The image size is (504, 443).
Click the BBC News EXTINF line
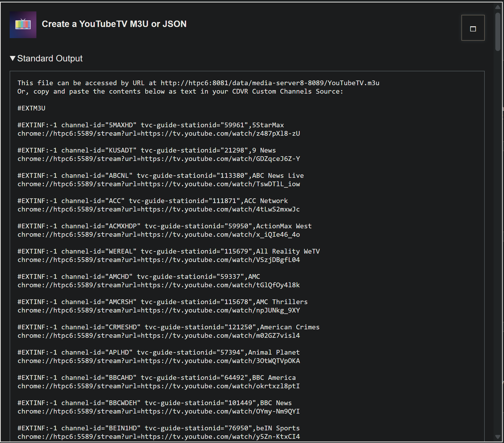154,403
